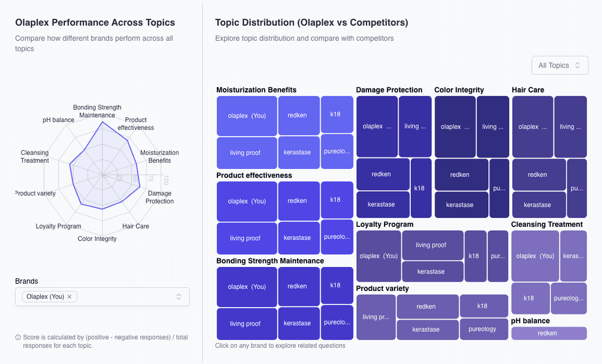Click the redken bar under pH balance

(x=548, y=333)
